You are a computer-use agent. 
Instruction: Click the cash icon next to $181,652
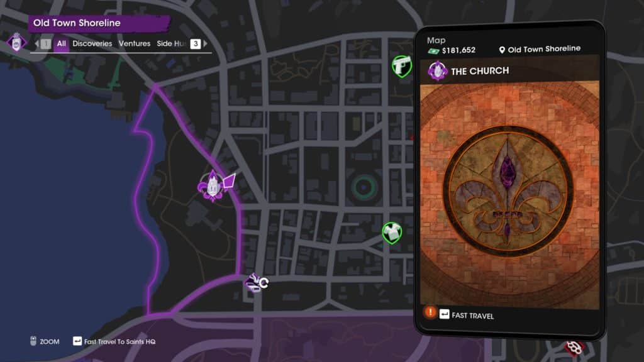[434, 51]
